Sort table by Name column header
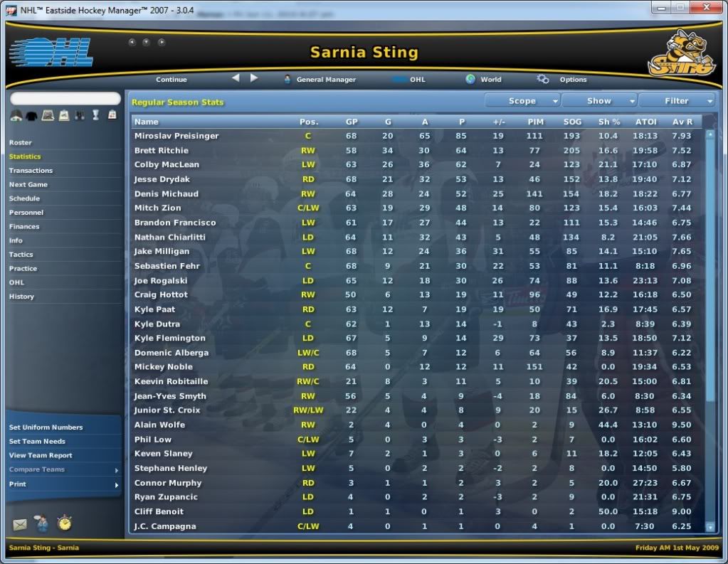The height and width of the screenshot is (564, 728). coord(147,122)
